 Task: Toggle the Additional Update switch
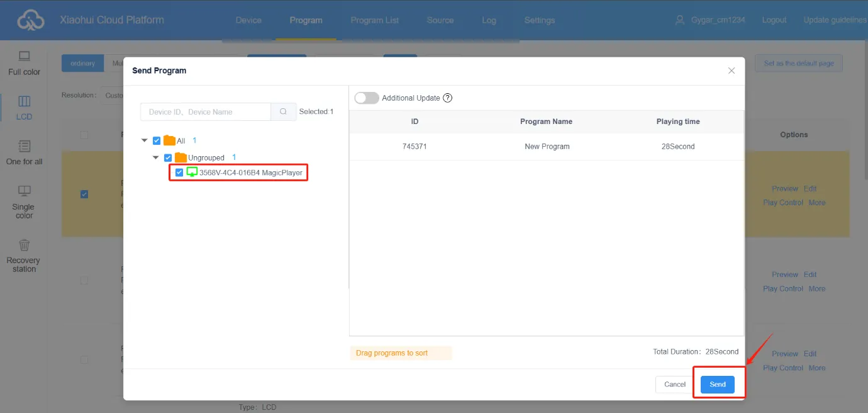[367, 98]
